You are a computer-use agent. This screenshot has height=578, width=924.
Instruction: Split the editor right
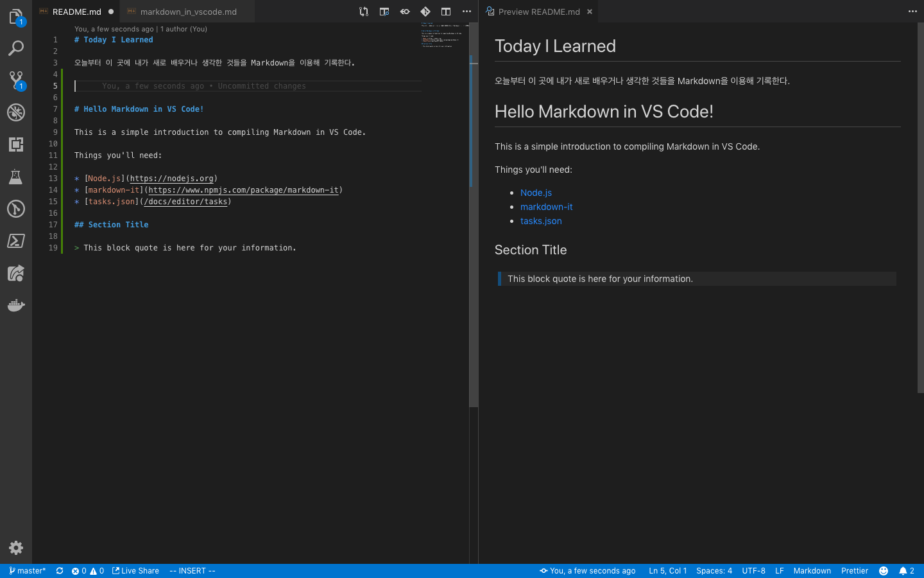point(446,12)
